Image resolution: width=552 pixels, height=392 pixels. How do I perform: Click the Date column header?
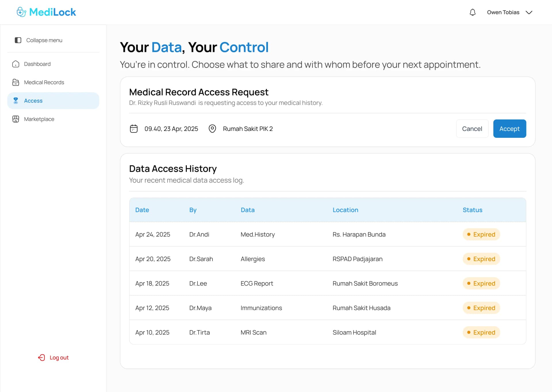pos(142,210)
